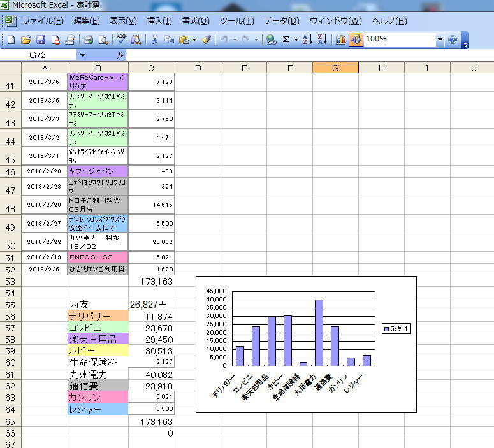Paste from clipboard
Image resolution: width=494 pixels, height=448 pixels.
click(184, 40)
